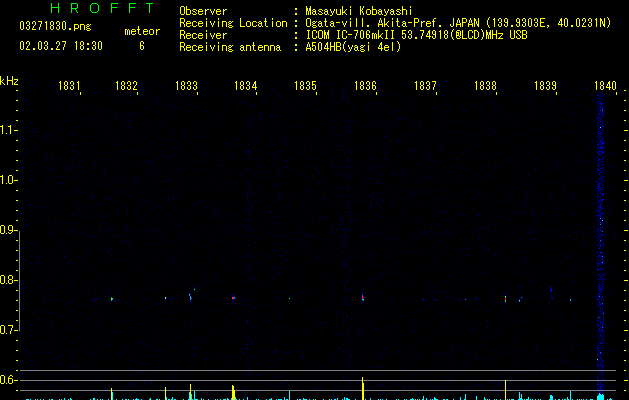This screenshot has width=629, height=400.
Task: Click the 0.9 kHz frequency tick label
Action: click(8, 230)
